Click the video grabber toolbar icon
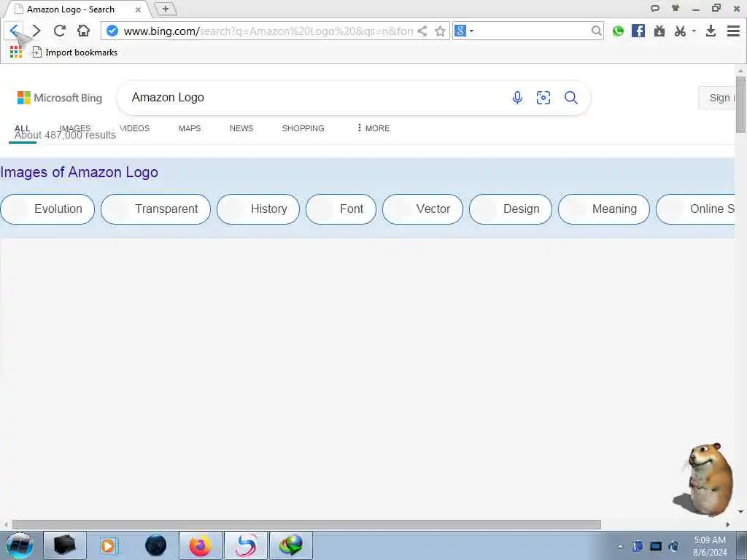The width and height of the screenshot is (747, 560). click(659, 31)
